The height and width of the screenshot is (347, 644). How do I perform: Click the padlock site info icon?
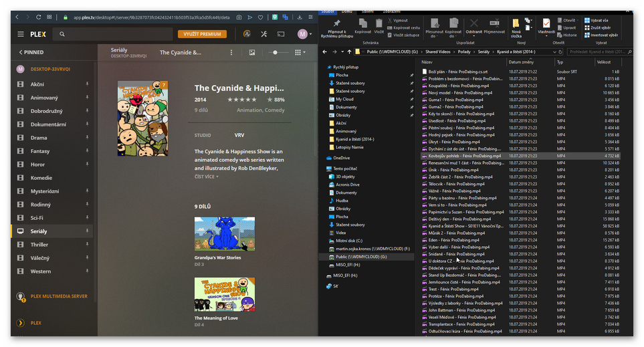point(65,17)
